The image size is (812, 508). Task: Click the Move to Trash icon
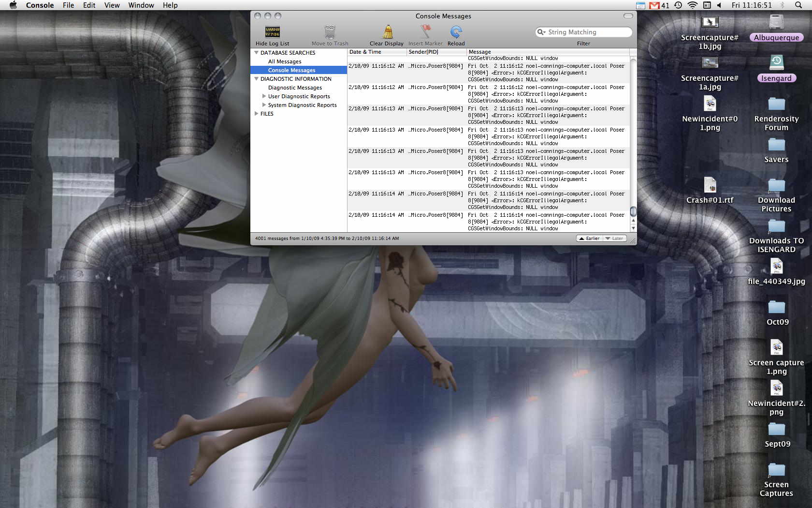pyautogui.click(x=330, y=32)
